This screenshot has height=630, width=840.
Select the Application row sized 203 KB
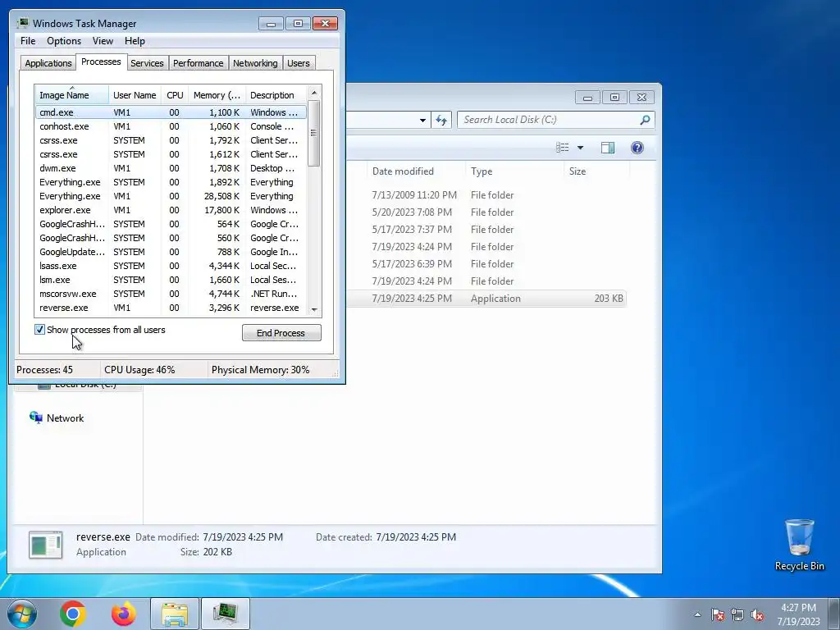[x=486, y=299]
